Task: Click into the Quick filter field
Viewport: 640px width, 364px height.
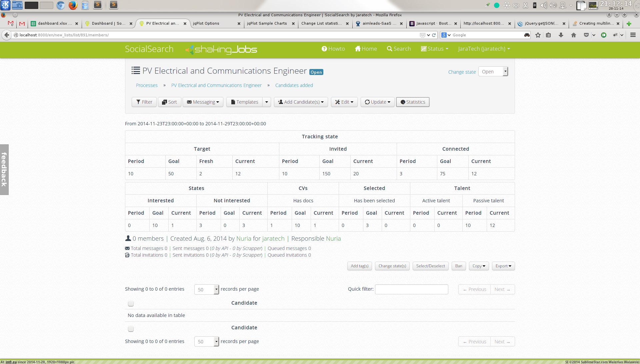Action: coord(411,289)
